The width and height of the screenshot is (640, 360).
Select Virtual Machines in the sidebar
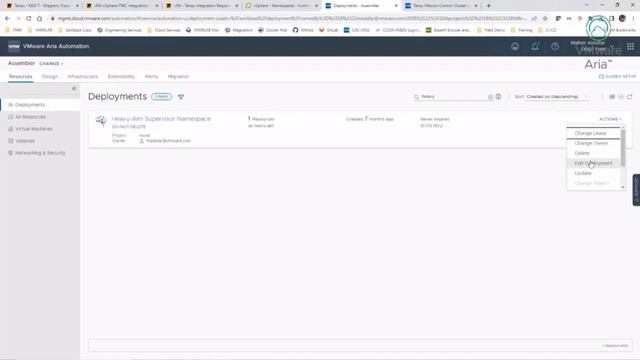[33, 129]
